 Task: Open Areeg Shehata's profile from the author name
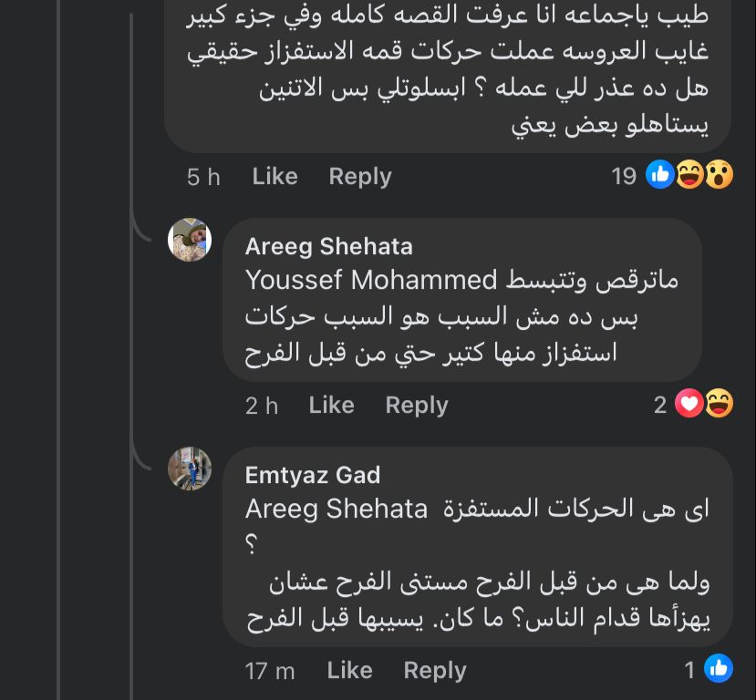click(x=328, y=247)
